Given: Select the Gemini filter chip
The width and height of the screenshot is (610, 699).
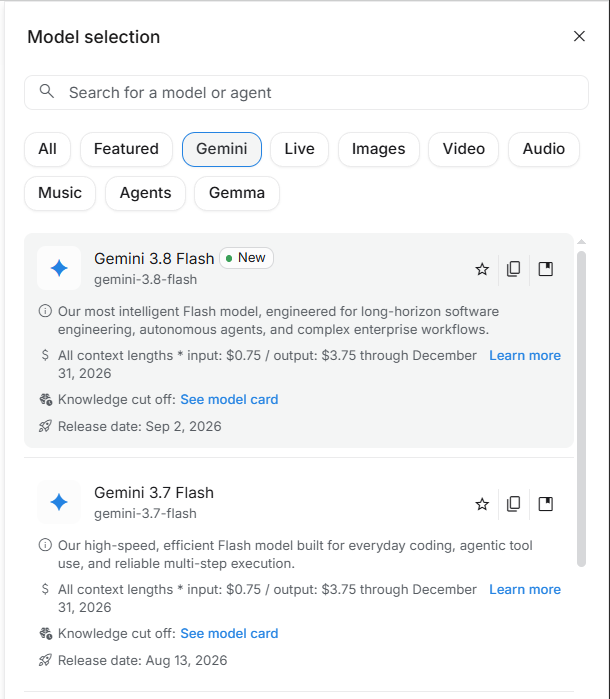Looking at the screenshot, I should click(x=222, y=149).
